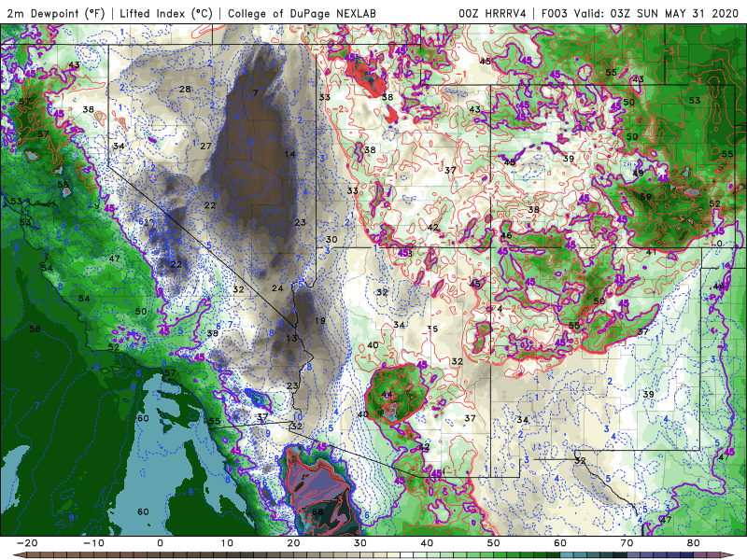
Task: Click the 80 label on the color scale
Action: coord(694,543)
